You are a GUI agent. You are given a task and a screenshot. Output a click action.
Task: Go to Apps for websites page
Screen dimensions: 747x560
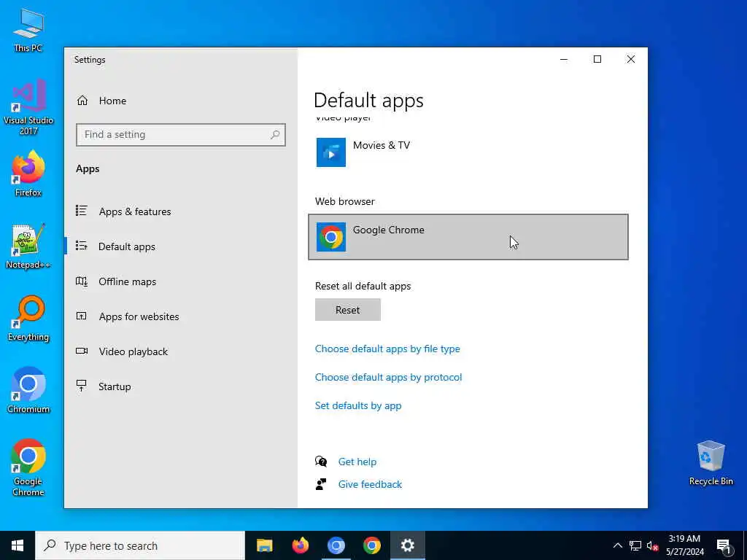139,316
